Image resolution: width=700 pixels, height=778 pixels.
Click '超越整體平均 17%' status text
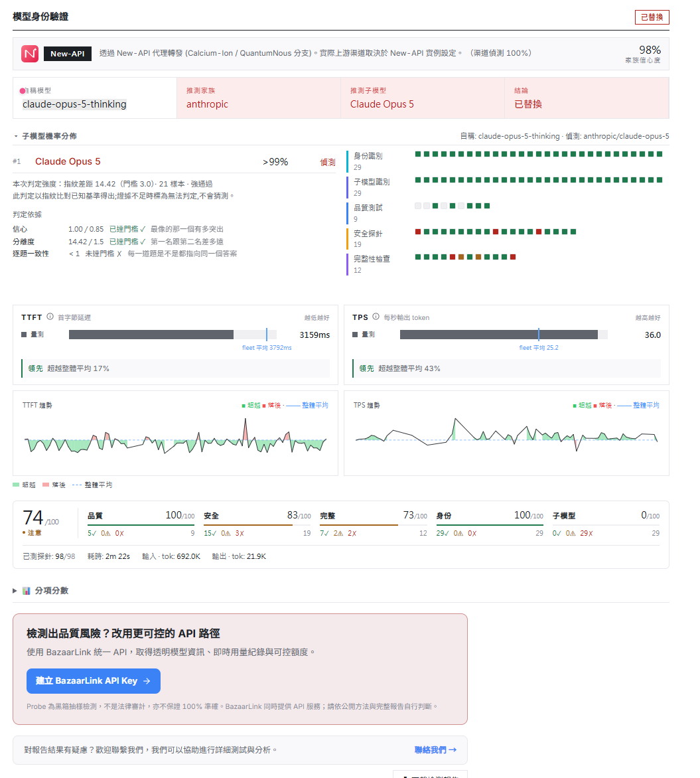coord(78,368)
